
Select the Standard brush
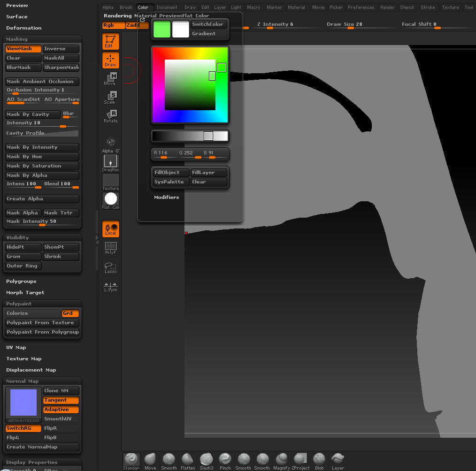point(131,461)
